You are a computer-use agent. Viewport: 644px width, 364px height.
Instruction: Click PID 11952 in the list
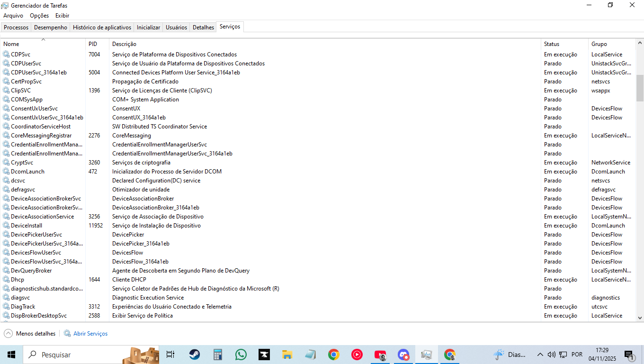point(96,226)
